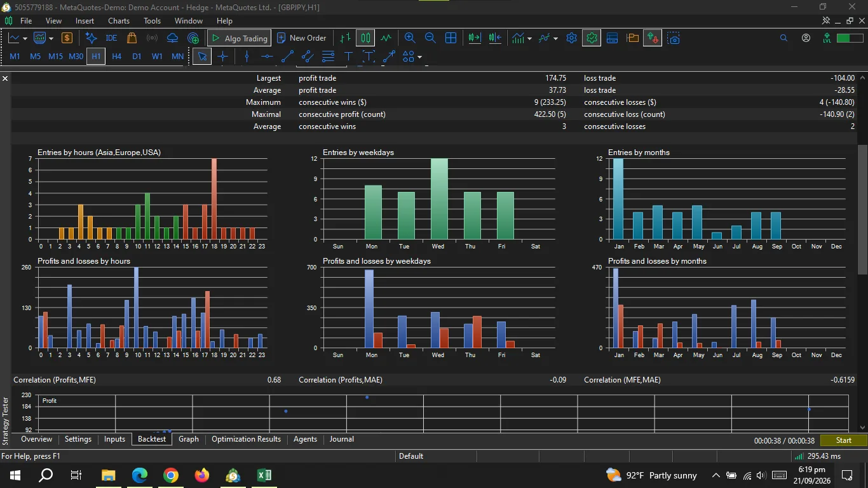
Task: Expand the indicators list dropdown arrow
Action: 529,39
